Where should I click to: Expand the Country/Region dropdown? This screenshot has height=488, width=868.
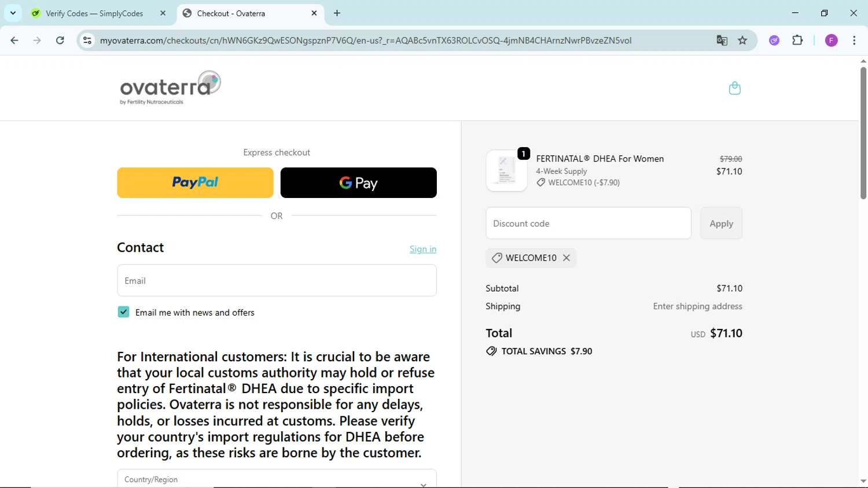coord(277,479)
